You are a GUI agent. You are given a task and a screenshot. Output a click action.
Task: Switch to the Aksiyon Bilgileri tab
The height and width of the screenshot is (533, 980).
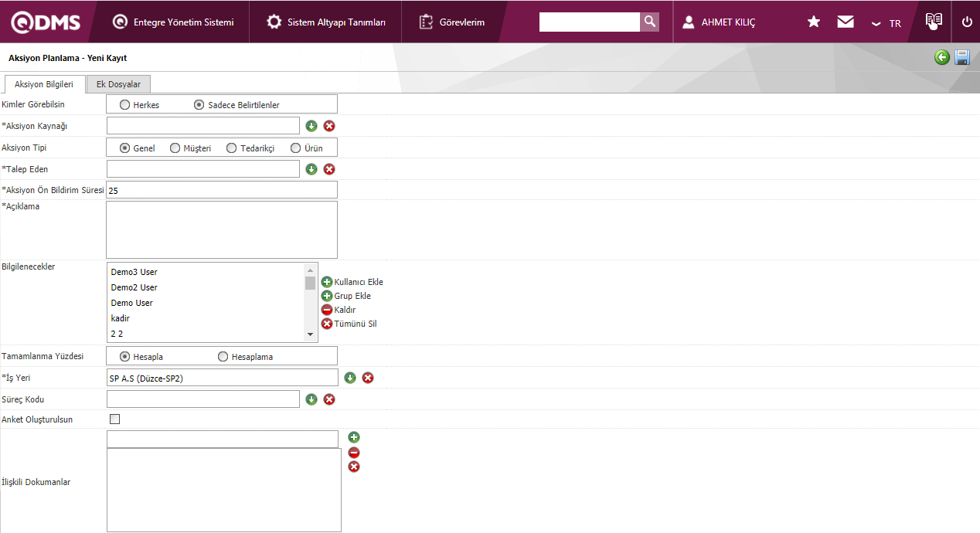[44, 84]
